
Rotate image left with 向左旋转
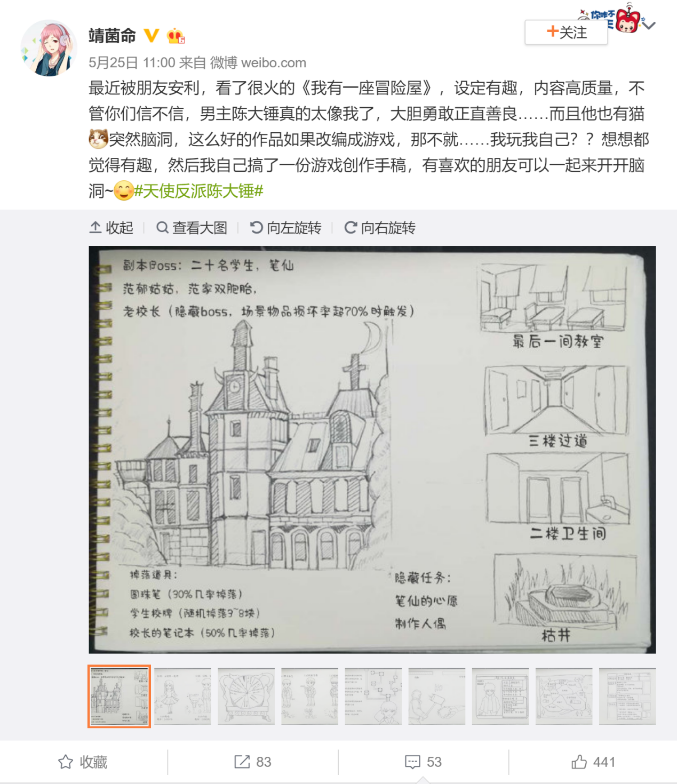point(285,228)
